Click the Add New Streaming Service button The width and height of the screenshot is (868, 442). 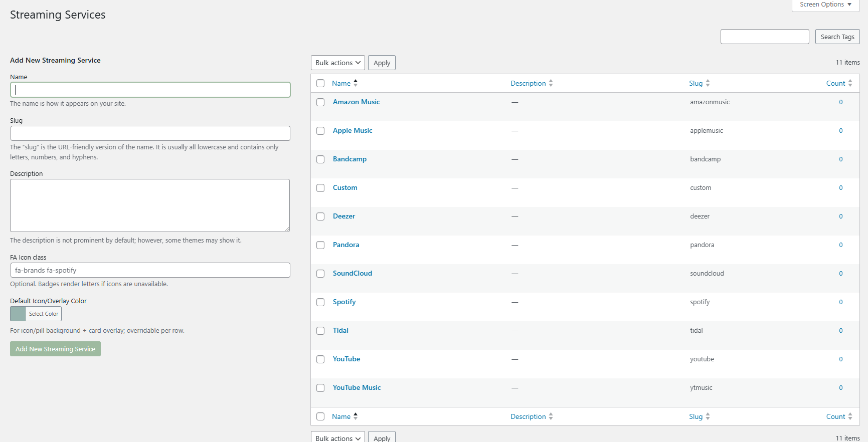point(55,349)
